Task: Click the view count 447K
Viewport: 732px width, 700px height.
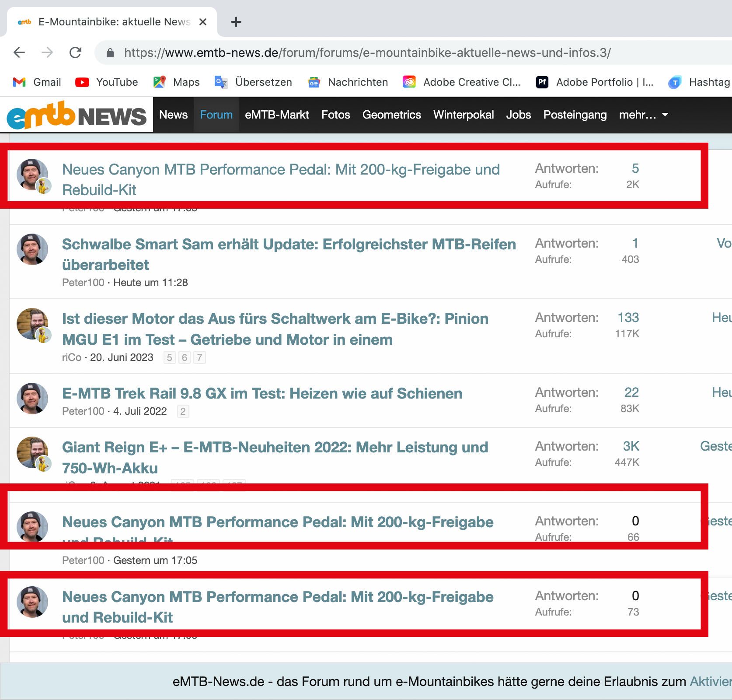Action: [x=627, y=462]
